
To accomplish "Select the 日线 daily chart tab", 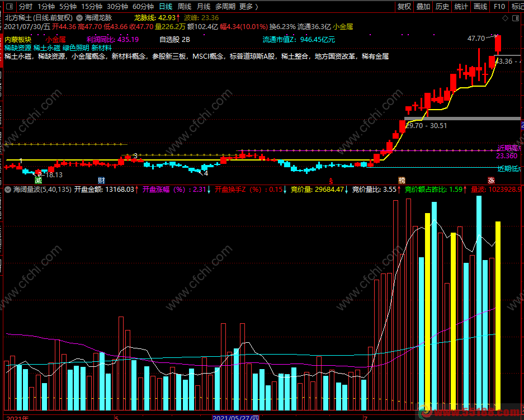I will pyautogui.click(x=166, y=6).
